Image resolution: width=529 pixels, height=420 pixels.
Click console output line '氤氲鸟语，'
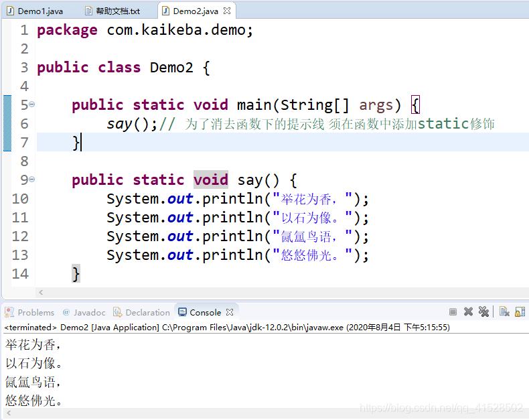[33, 382]
